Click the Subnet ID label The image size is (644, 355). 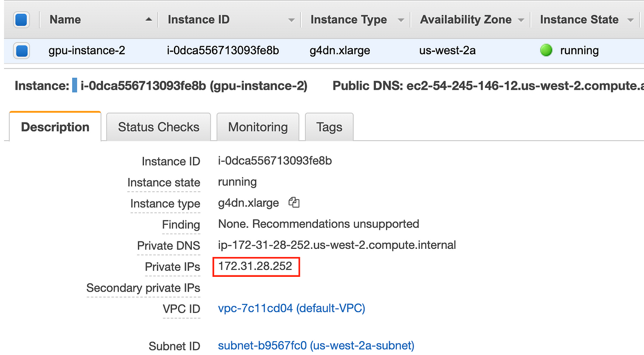[x=175, y=346]
